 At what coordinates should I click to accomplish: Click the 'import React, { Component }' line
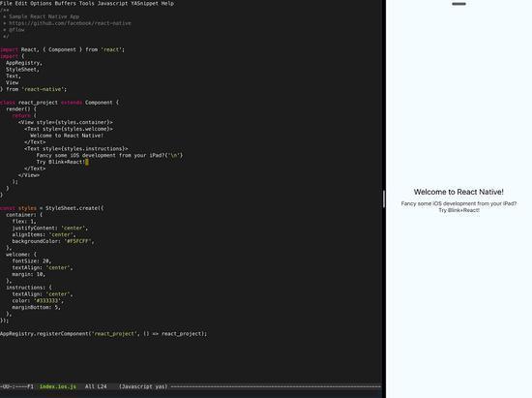pos(63,49)
